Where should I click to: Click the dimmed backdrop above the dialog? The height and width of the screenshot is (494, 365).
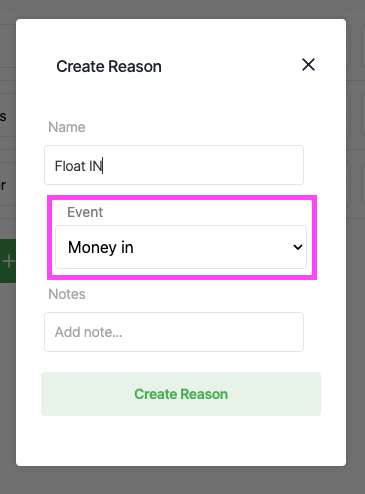coord(182,9)
